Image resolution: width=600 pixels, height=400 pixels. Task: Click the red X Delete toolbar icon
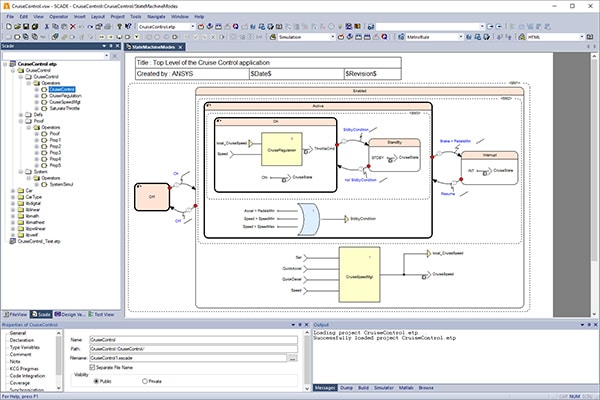click(x=73, y=26)
